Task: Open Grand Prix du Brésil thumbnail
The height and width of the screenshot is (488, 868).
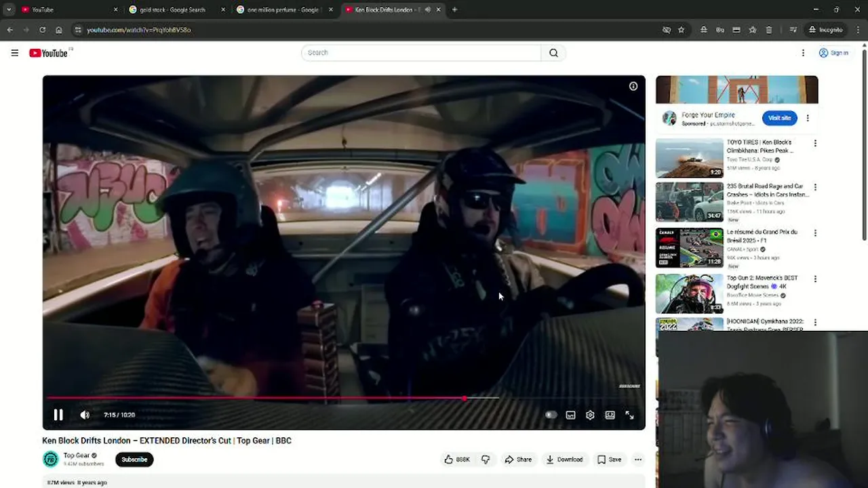Action: coord(689,248)
